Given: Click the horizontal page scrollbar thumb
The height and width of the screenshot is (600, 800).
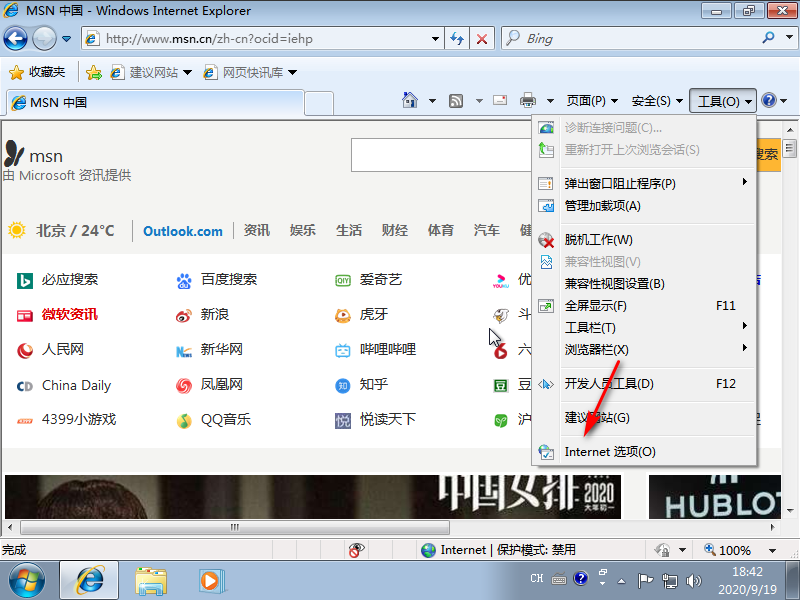Looking at the screenshot, I should pos(236,527).
